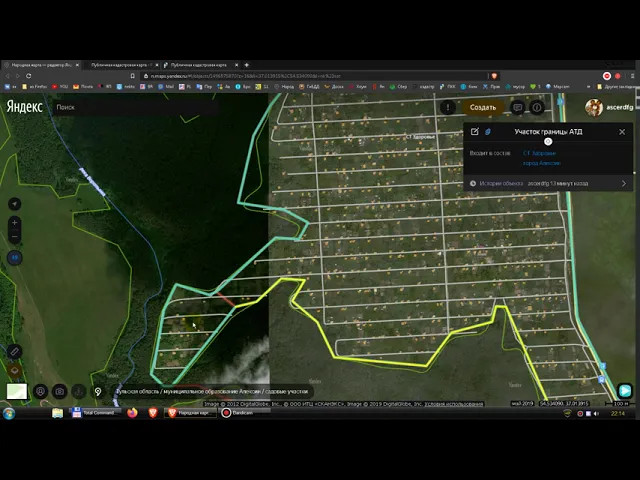640x480 pixels.
Task: Open the город Алексин parent link
Action: [542, 163]
